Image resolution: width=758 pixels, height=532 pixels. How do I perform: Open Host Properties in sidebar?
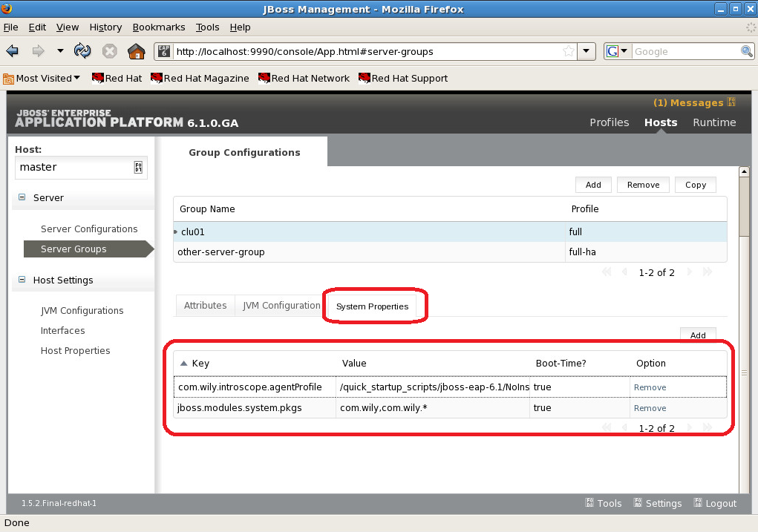[x=75, y=350]
